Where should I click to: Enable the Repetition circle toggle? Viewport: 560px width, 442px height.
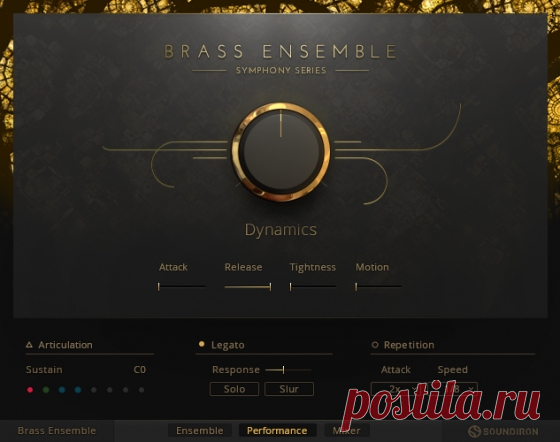tap(375, 345)
